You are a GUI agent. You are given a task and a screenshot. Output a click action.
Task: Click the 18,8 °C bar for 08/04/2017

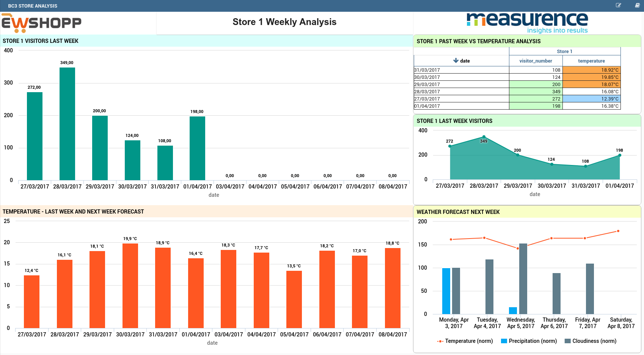(393, 288)
